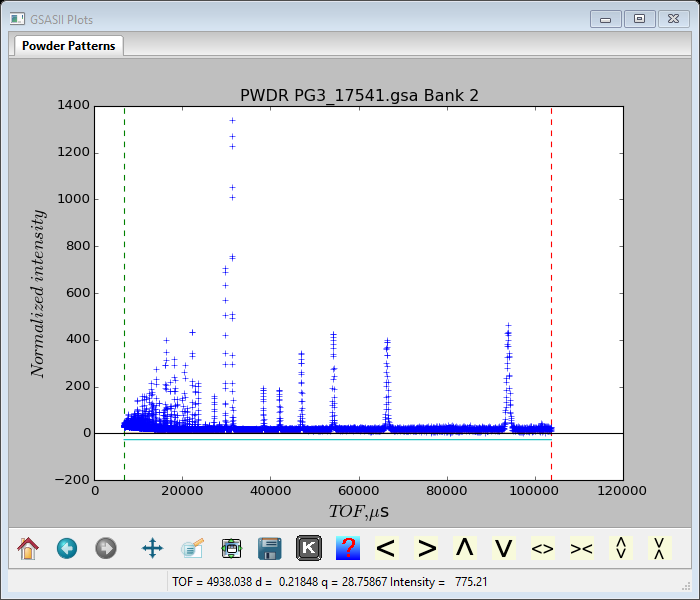Go forward to next view arrow
Viewport: 700px width, 600px height.
(x=106, y=548)
